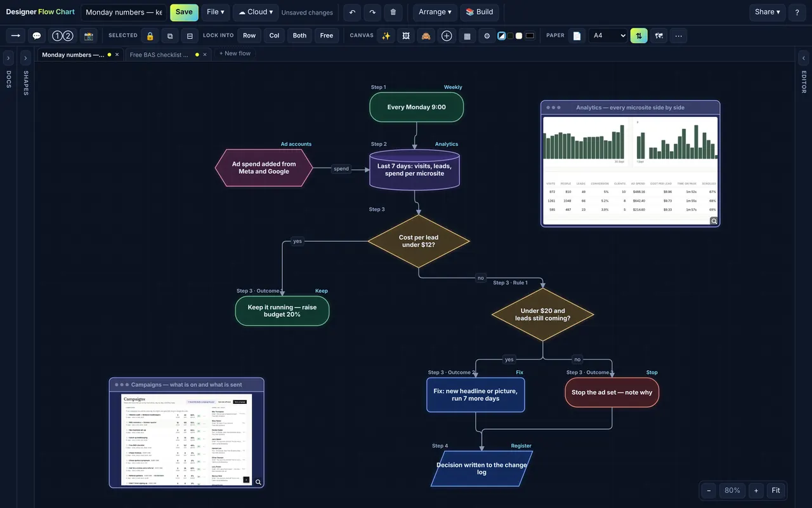
Task: Fit the chart to screen
Action: 776,490
